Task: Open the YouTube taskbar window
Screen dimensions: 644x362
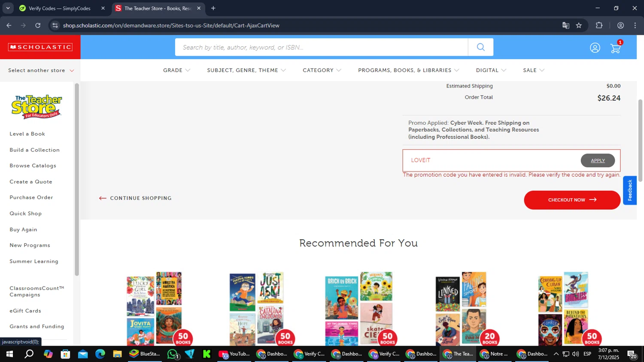Action: (x=234, y=354)
